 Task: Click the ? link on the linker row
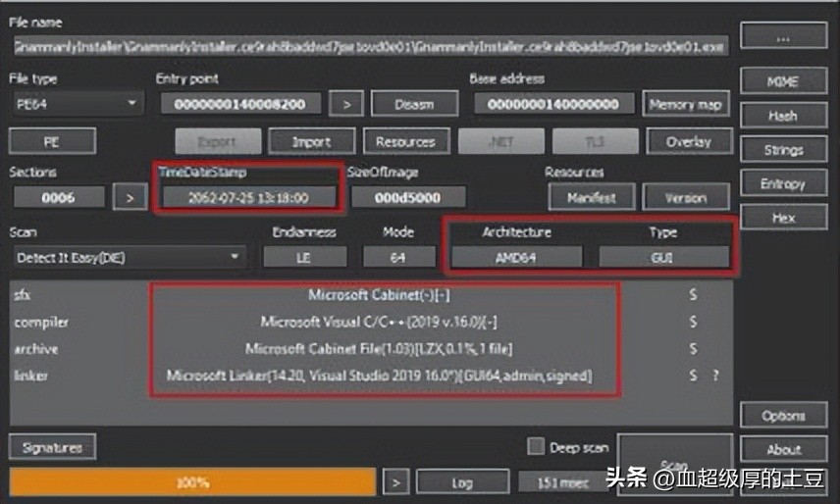(715, 376)
